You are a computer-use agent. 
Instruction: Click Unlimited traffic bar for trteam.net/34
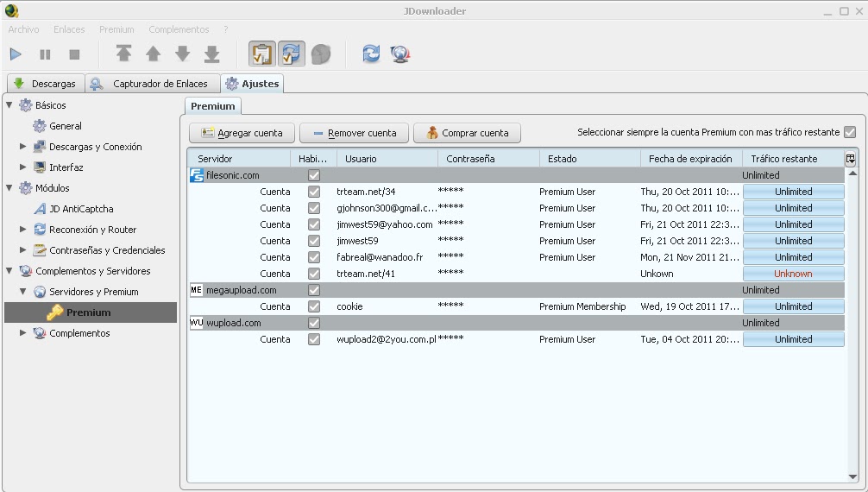click(x=793, y=192)
